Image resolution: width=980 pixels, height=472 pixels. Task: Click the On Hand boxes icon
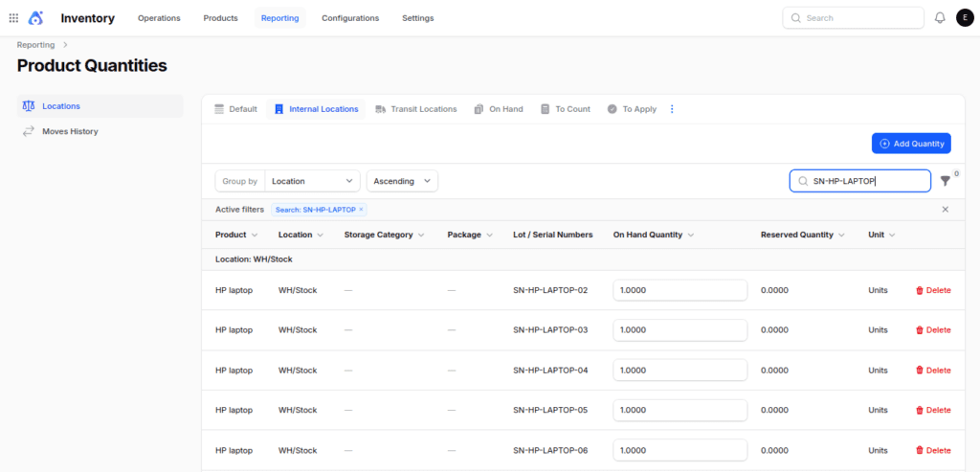point(479,109)
